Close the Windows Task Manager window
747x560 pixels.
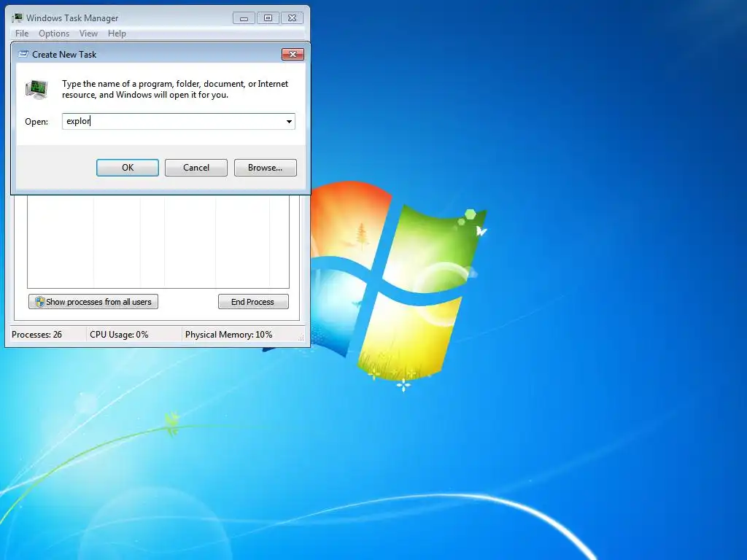tap(292, 18)
